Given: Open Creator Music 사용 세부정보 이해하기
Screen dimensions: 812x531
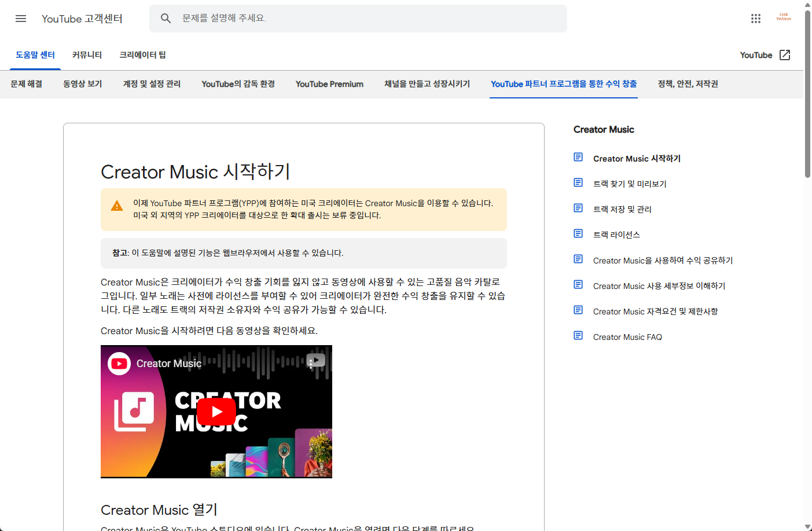Looking at the screenshot, I should point(659,286).
